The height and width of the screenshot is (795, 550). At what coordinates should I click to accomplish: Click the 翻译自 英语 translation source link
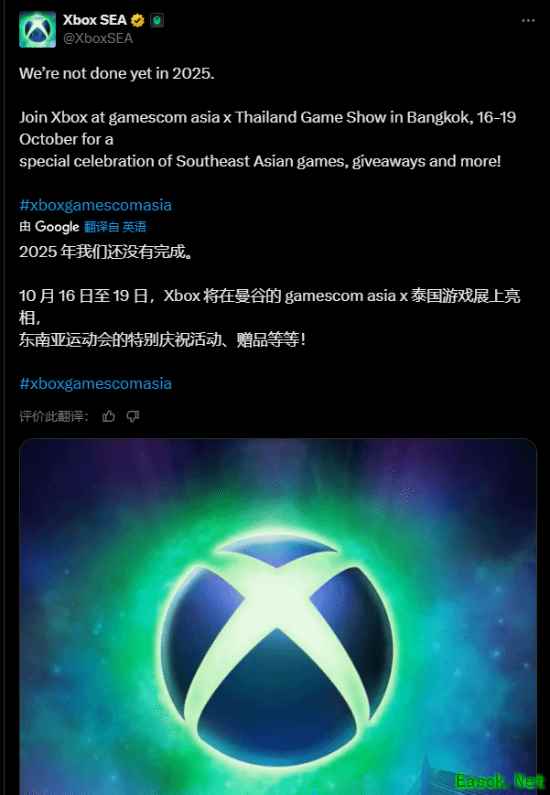pos(115,227)
